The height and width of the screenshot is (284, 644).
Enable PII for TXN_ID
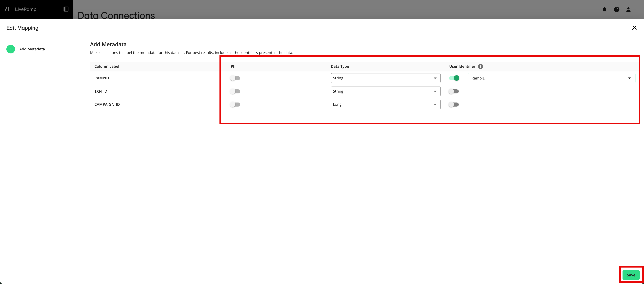point(235,91)
